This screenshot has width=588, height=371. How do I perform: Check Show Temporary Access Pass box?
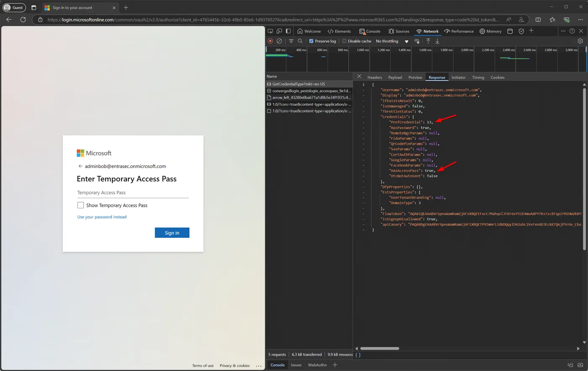pos(81,205)
